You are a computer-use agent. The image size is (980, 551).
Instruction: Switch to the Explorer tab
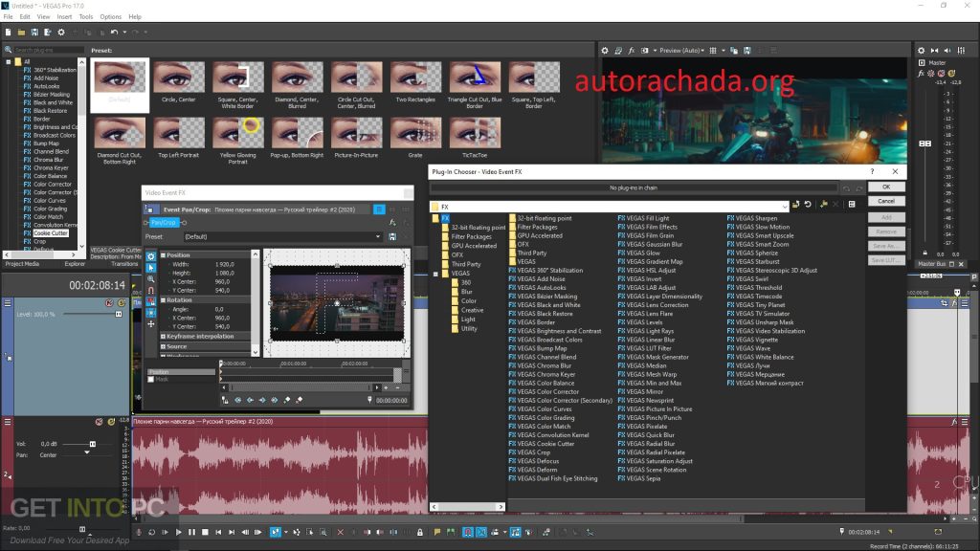pyautogui.click(x=75, y=264)
